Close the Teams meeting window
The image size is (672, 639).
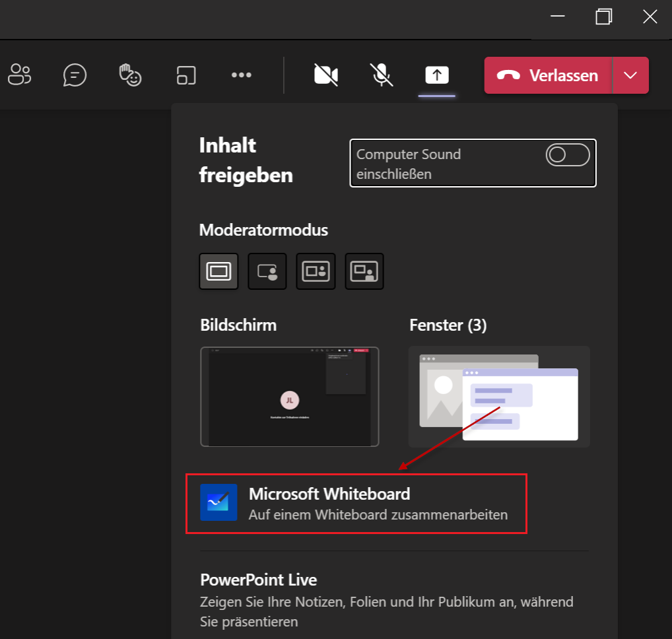click(650, 17)
